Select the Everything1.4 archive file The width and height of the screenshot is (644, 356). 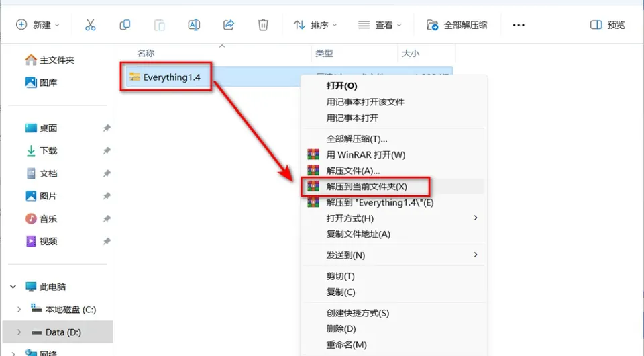coord(166,77)
